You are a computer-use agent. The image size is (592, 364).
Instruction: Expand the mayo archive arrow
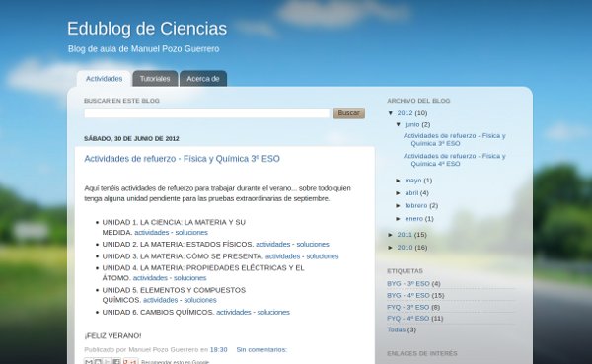click(x=399, y=181)
